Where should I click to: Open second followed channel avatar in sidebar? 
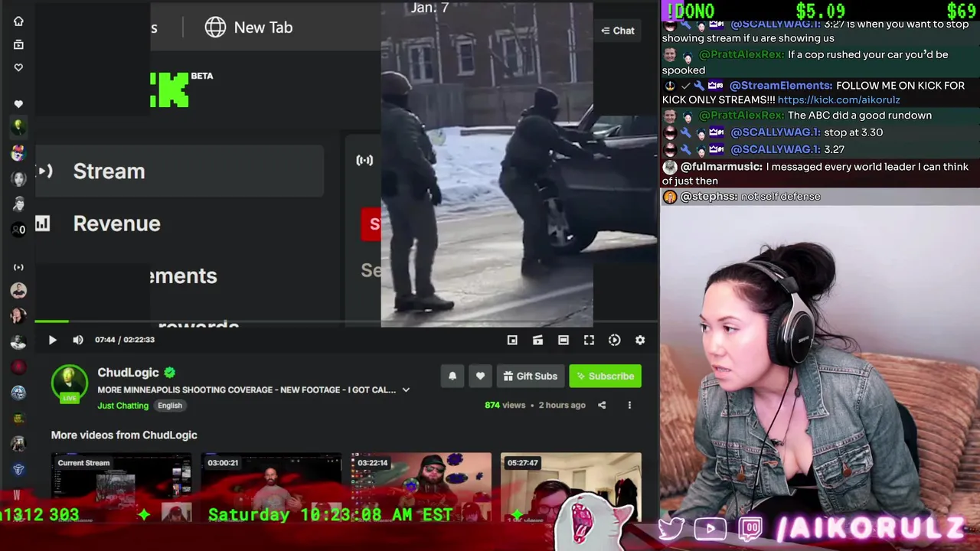coord(18,152)
